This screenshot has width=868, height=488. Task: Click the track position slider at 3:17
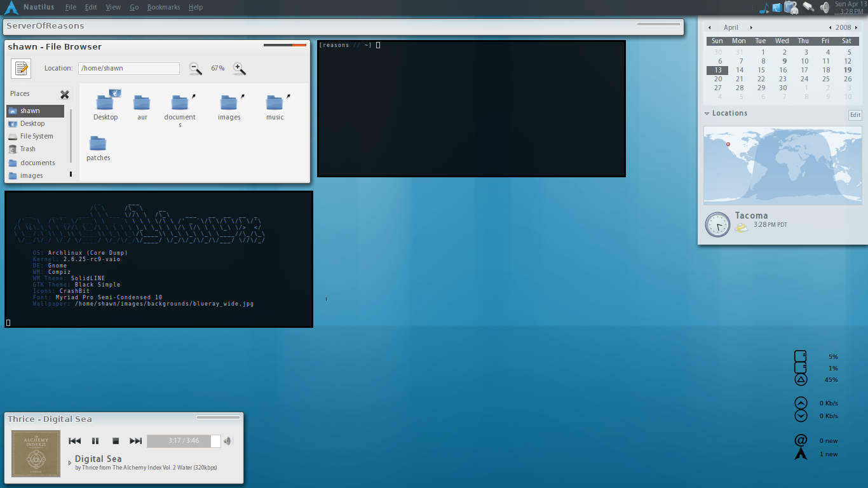point(184,441)
